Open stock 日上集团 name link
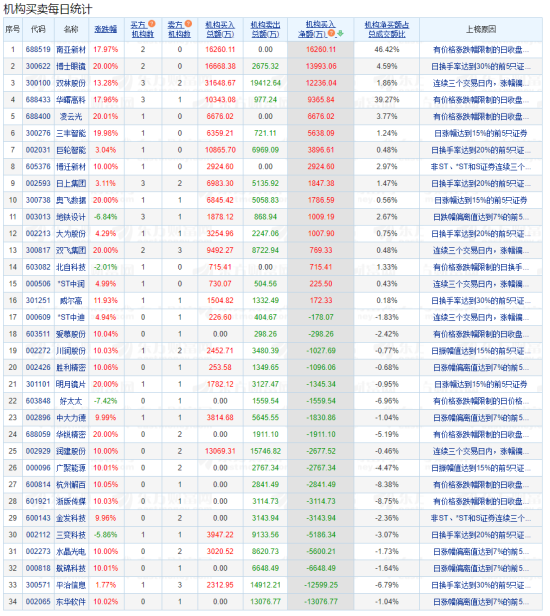The image size is (550, 616). [x=71, y=183]
